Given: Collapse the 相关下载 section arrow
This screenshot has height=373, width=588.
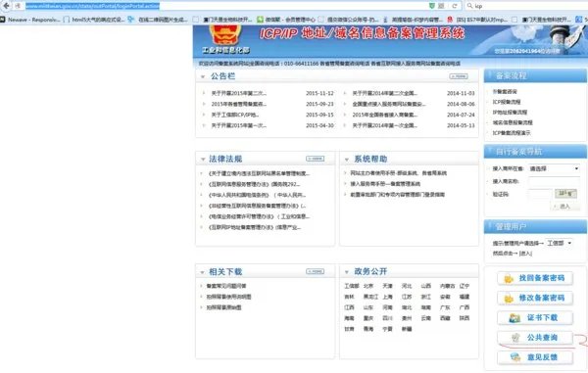Looking at the screenshot, I should coord(203,272).
